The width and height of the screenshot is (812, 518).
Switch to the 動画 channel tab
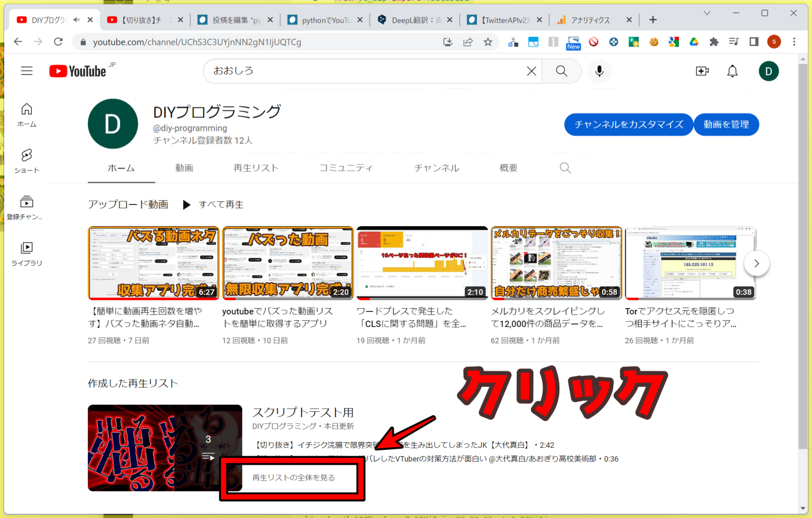click(x=184, y=168)
